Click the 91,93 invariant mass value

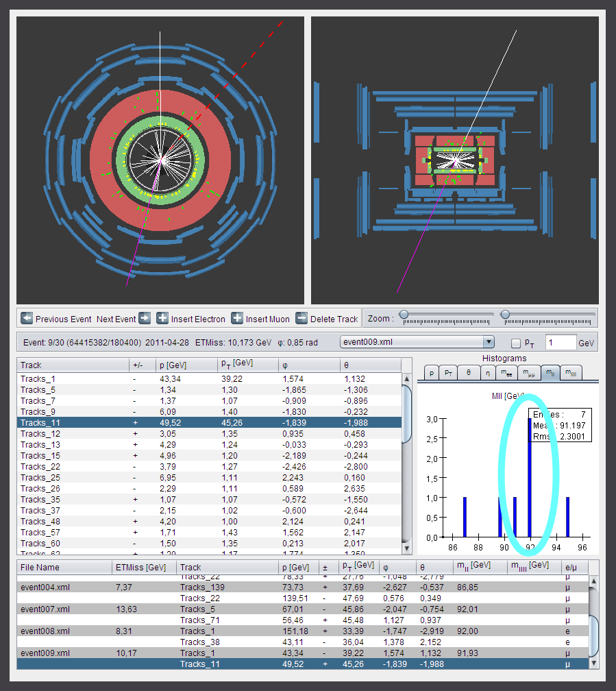[467, 653]
